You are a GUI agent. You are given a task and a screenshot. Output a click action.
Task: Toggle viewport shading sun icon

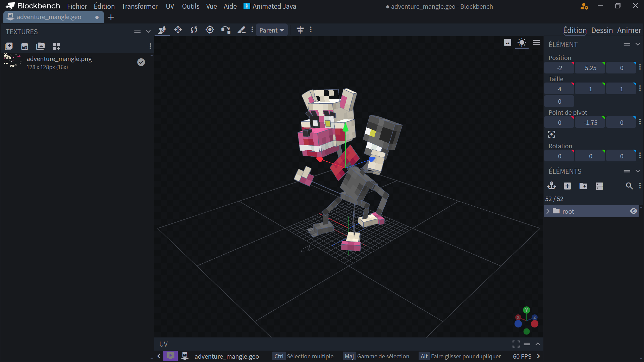[x=522, y=43]
